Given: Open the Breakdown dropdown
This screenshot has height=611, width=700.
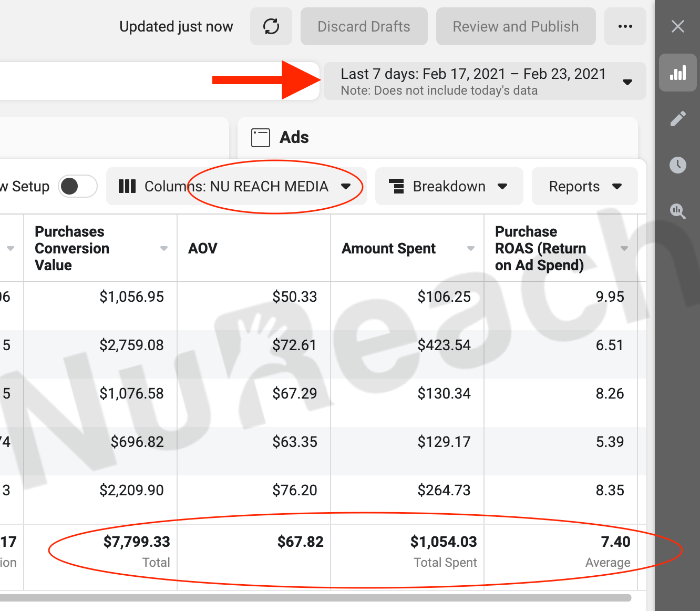Looking at the screenshot, I should (x=449, y=186).
